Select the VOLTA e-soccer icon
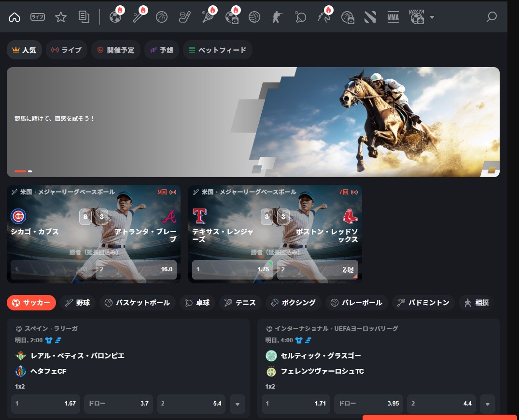519x420 pixels. click(x=417, y=17)
